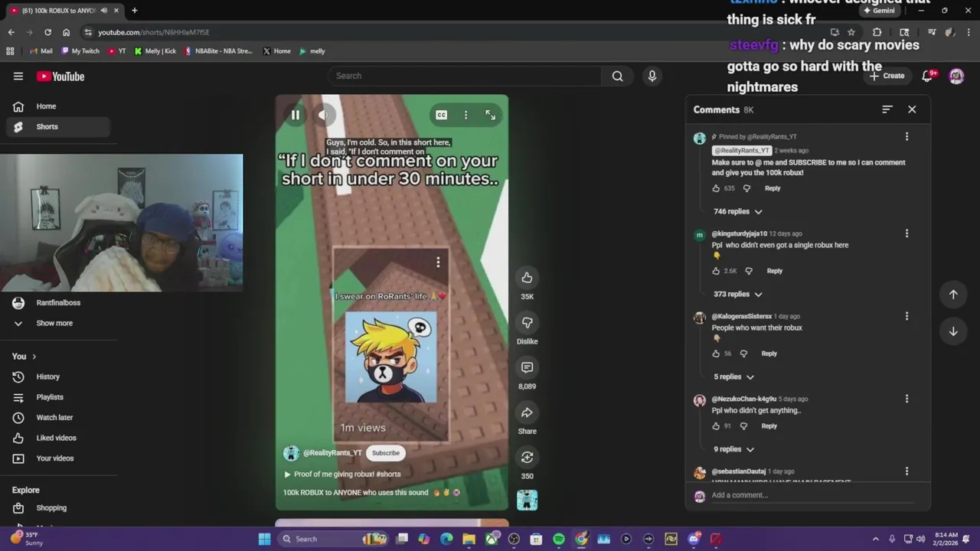Image resolution: width=980 pixels, height=551 pixels.
Task: Open options for KalogerasSistersx comment
Action: click(x=906, y=316)
